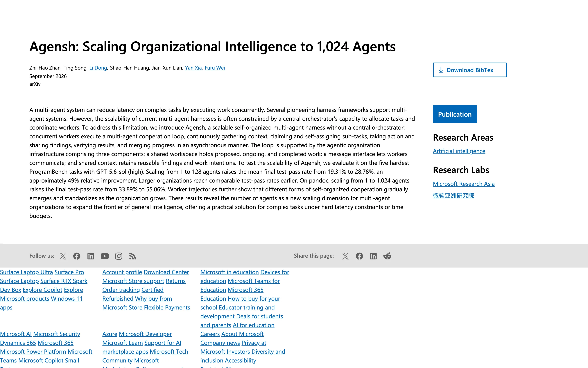Open the Surface Laptop Ultra footer link

click(x=26, y=272)
